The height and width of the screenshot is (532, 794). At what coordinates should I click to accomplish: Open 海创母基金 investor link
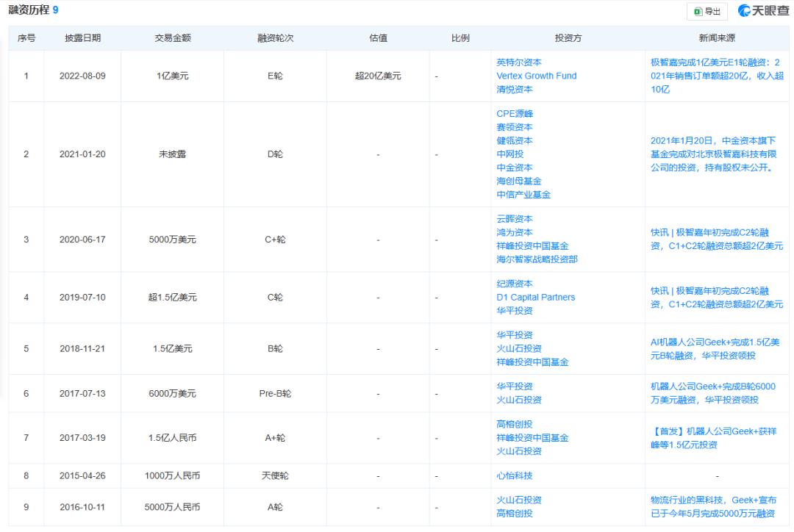(x=518, y=181)
